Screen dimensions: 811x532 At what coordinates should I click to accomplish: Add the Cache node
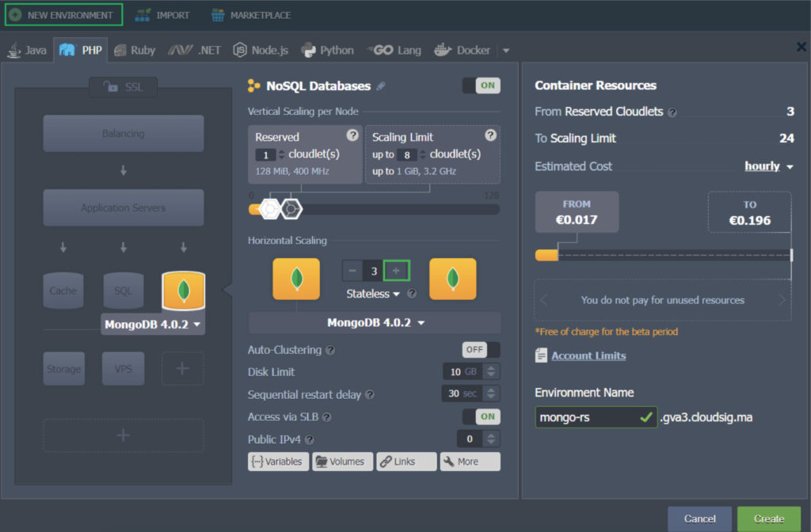pyautogui.click(x=63, y=291)
